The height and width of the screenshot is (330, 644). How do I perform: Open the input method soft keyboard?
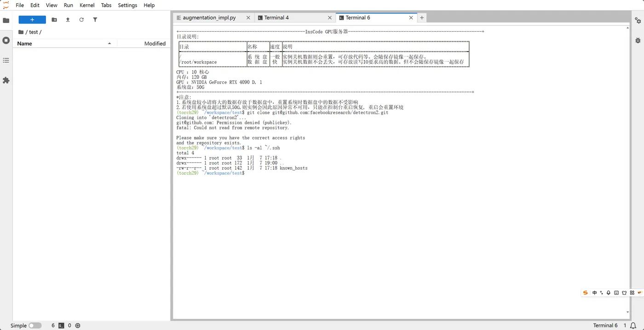616,293
